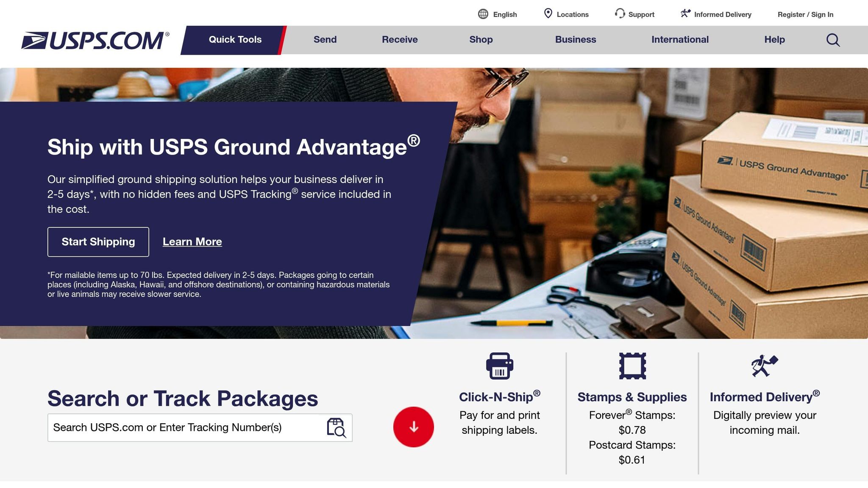Click the globe icon next to English
Image resolution: width=868 pixels, height=488 pixels.
pyautogui.click(x=483, y=14)
